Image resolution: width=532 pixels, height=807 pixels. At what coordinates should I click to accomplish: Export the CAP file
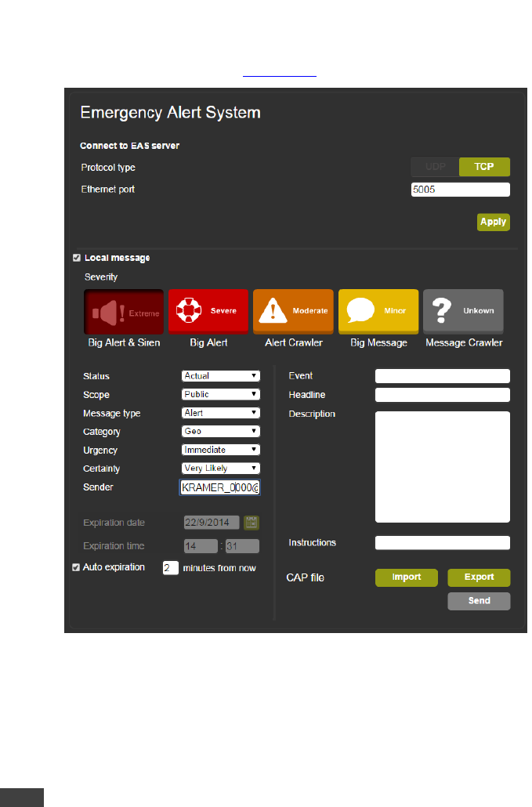pos(479,577)
